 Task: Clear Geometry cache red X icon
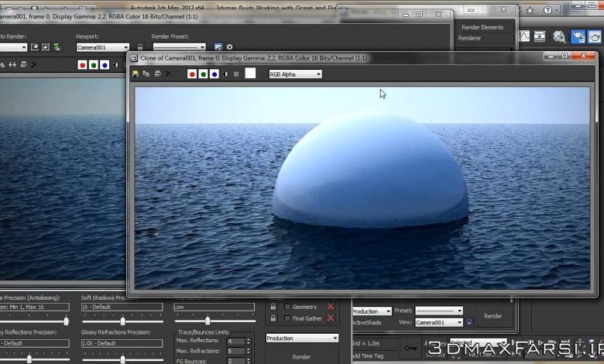pos(331,307)
